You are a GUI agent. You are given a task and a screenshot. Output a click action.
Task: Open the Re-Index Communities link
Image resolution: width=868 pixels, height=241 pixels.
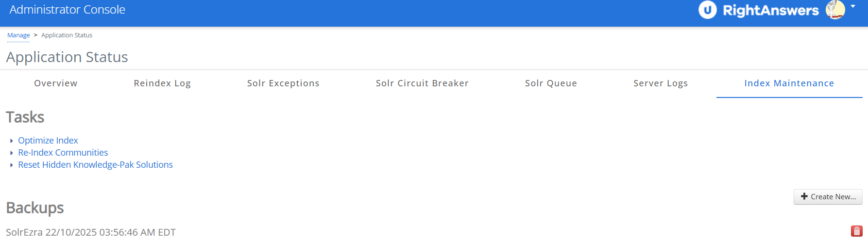pos(63,153)
